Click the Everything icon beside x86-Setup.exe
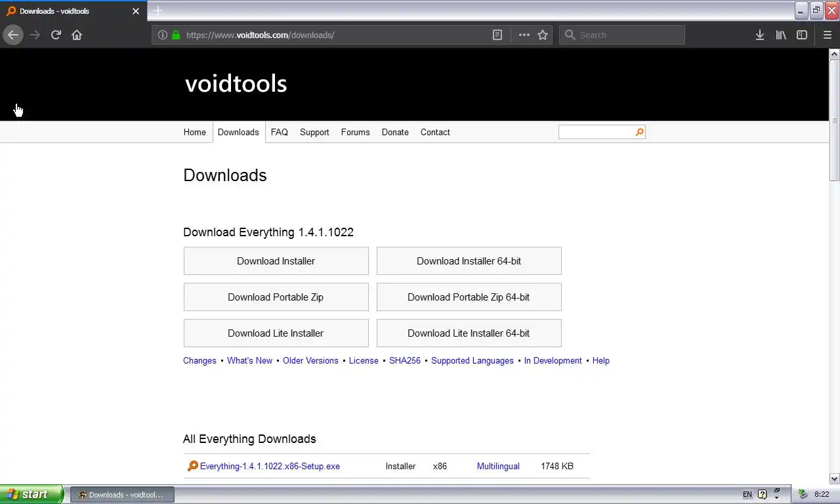 [192, 466]
